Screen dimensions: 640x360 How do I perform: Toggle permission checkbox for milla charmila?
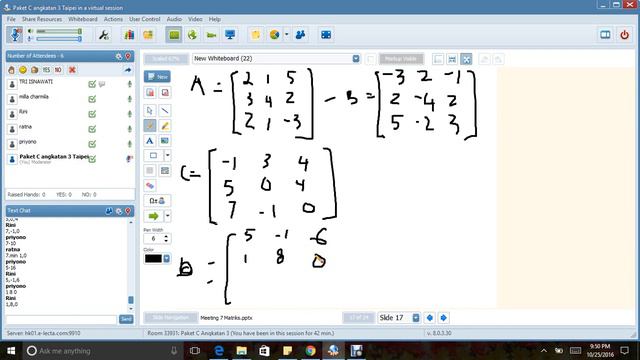[92, 99]
